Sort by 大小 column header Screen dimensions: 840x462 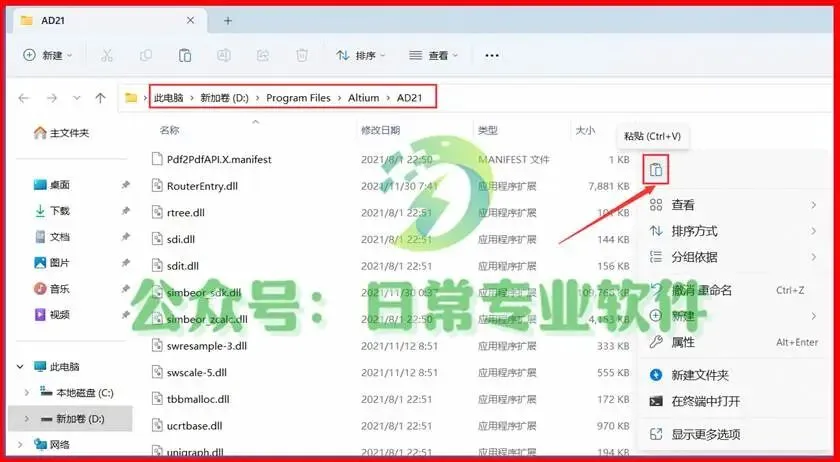pyautogui.click(x=585, y=130)
